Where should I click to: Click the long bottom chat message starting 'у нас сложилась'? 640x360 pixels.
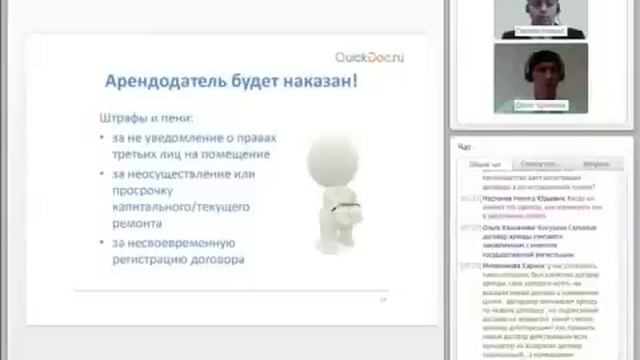click(540, 310)
